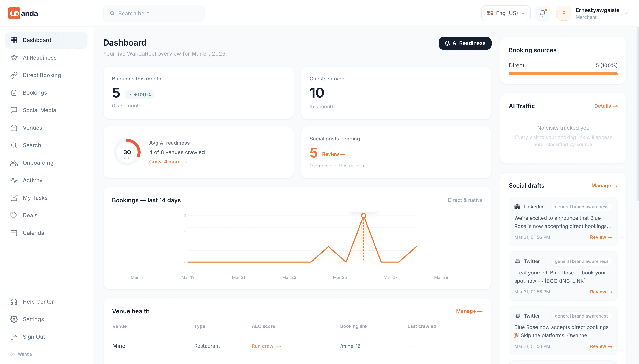
Task: Go to My Tasks in sidebar
Action: (x=35, y=198)
